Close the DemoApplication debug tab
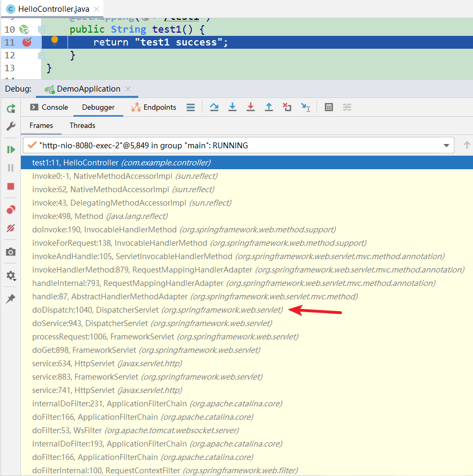 click(x=128, y=89)
